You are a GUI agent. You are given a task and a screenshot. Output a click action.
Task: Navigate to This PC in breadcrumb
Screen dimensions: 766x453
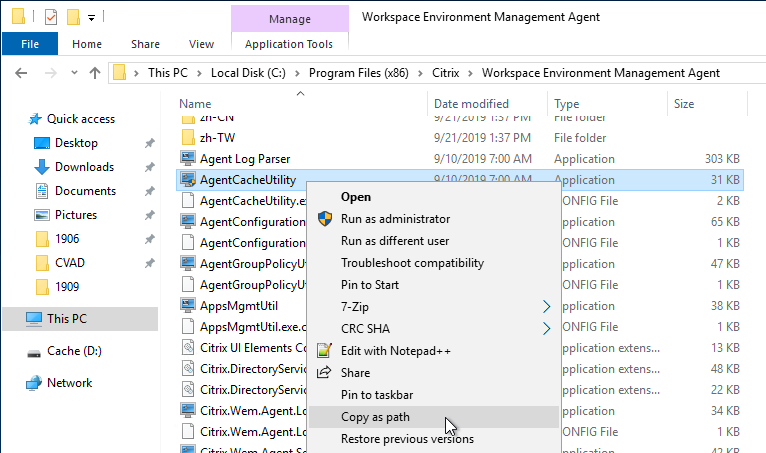tap(168, 73)
